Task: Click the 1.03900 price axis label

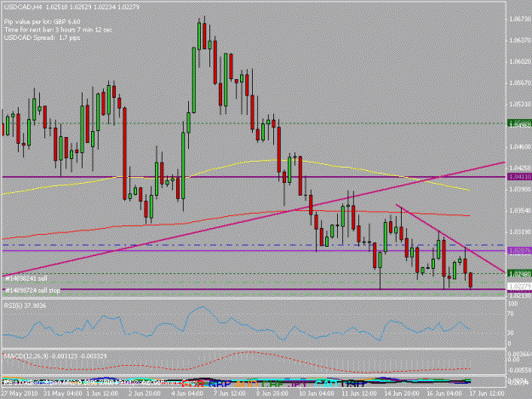Action: tap(520, 189)
